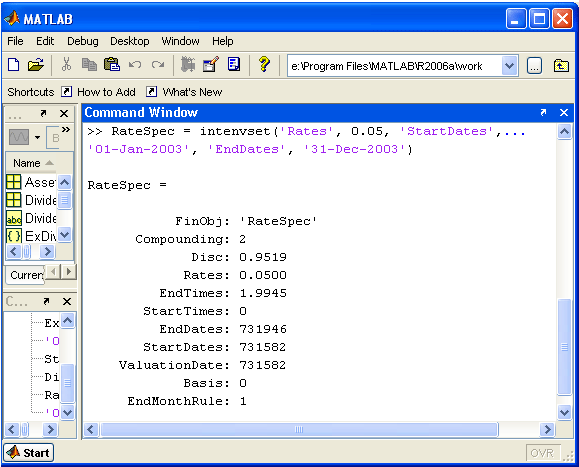Click the 'RateSpec' FinObj value text
The width and height of the screenshot is (579, 467).
[x=278, y=221]
